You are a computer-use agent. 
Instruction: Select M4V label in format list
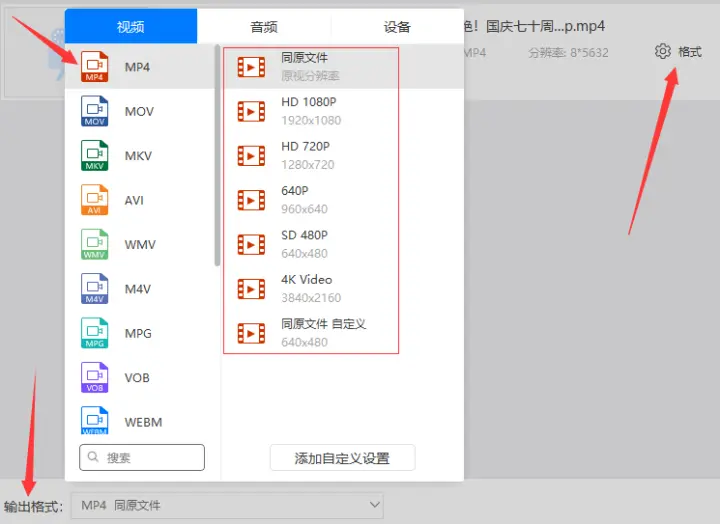tap(138, 289)
